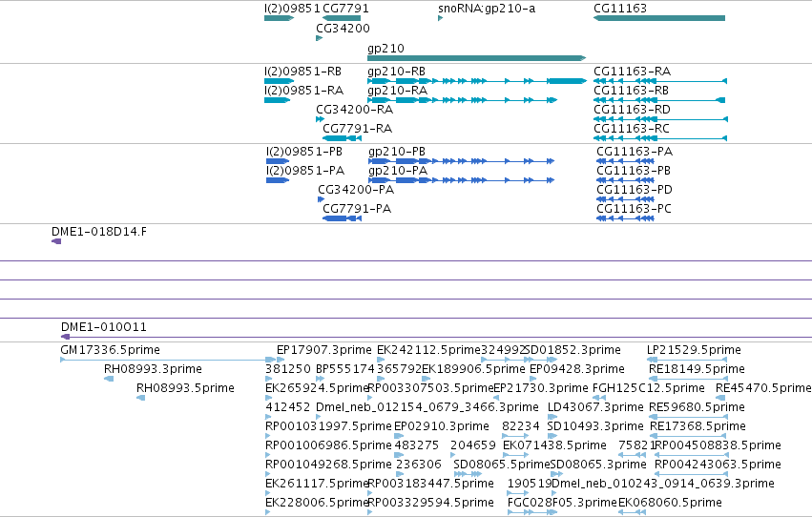Select the RE18149.5prime EST
This screenshot has height=517, width=812.
[x=697, y=369]
